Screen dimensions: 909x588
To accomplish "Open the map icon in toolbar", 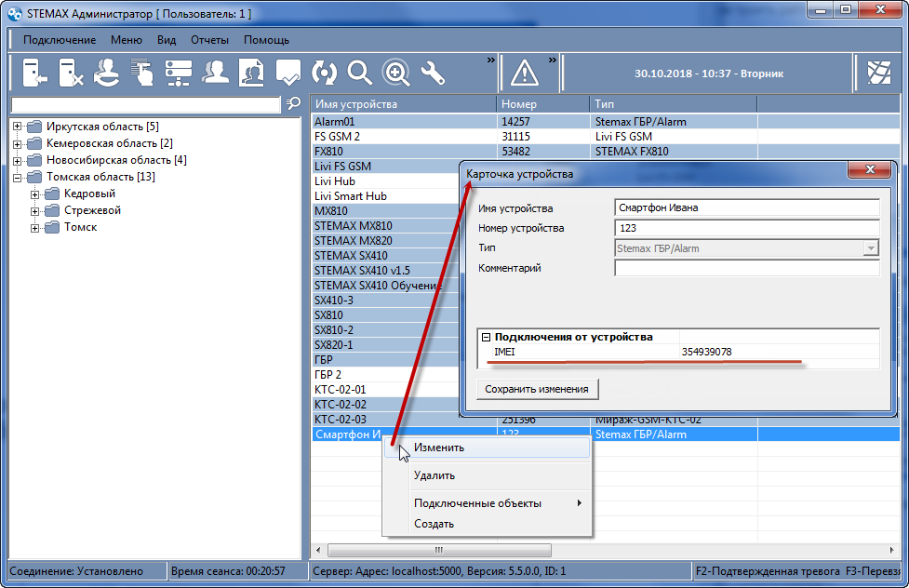I will 879,73.
